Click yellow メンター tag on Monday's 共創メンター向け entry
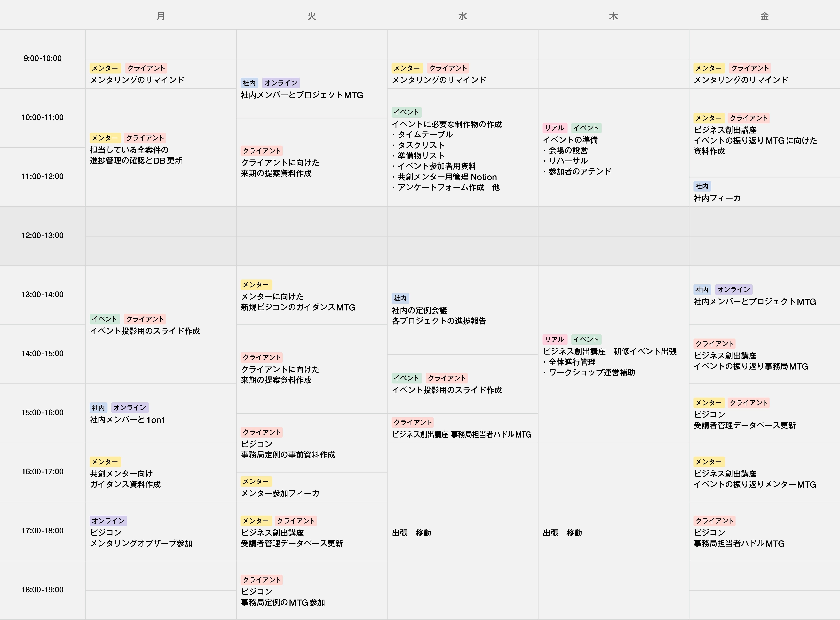 [x=105, y=462]
